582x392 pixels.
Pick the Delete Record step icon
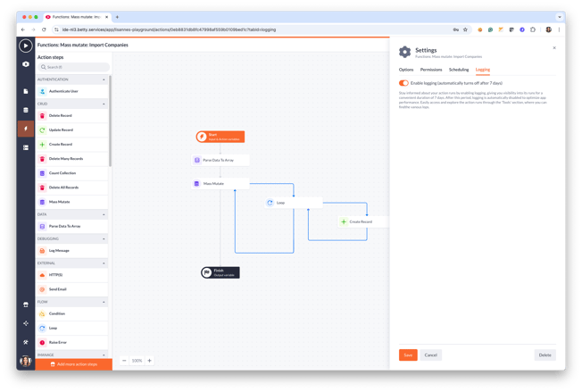[x=42, y=115]
